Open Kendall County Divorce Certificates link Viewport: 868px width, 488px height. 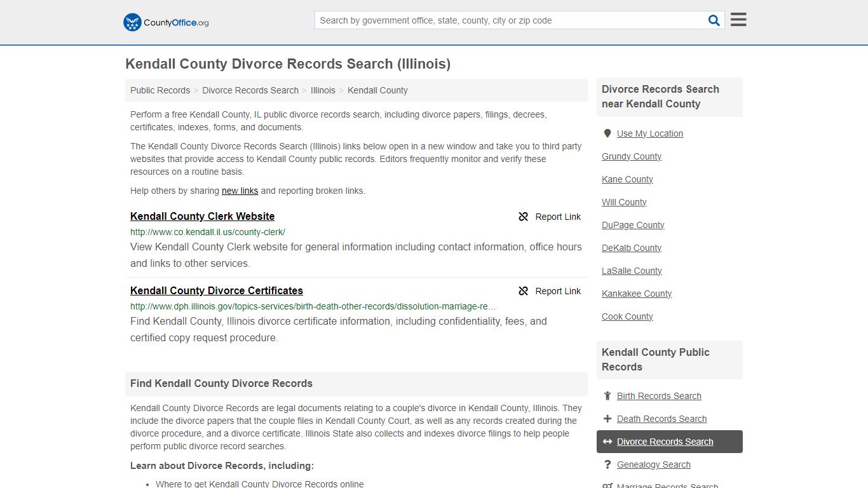coord(217,290)
